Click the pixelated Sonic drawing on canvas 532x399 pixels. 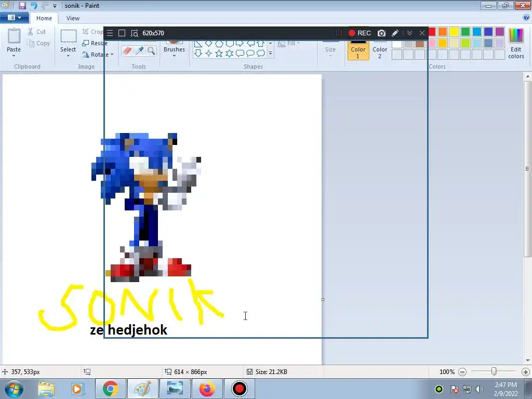(x=146, y=207)
